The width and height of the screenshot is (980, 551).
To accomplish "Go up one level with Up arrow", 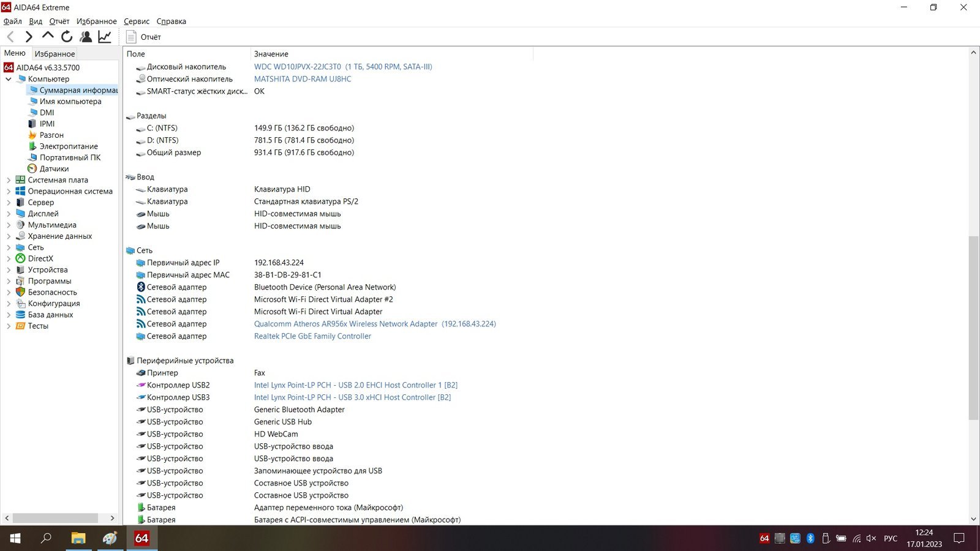I will pyautogui.click(x=48, y=36).
